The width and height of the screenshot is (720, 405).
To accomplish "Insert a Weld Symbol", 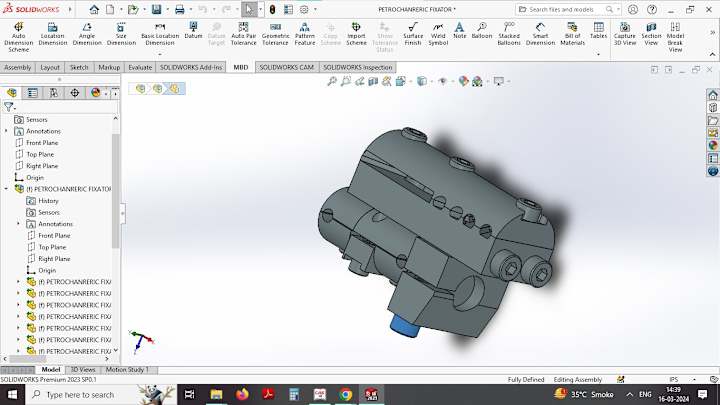I will coord(438,34).
